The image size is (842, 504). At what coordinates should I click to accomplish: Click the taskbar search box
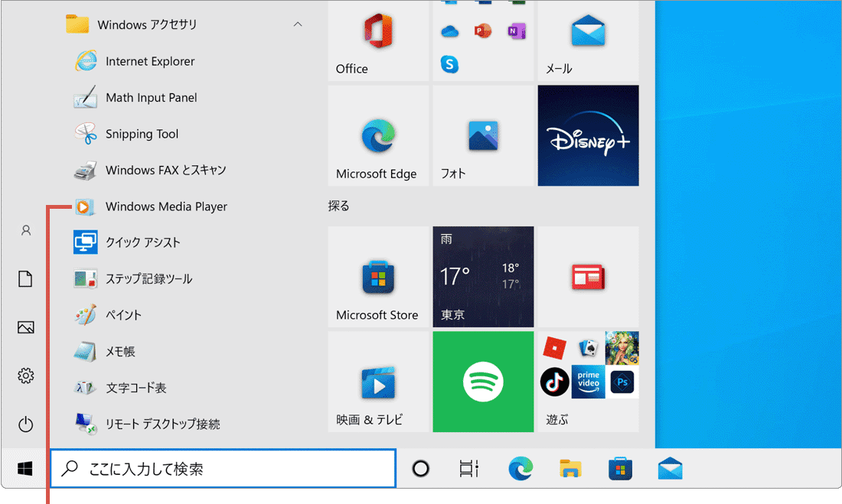[223, 468]
